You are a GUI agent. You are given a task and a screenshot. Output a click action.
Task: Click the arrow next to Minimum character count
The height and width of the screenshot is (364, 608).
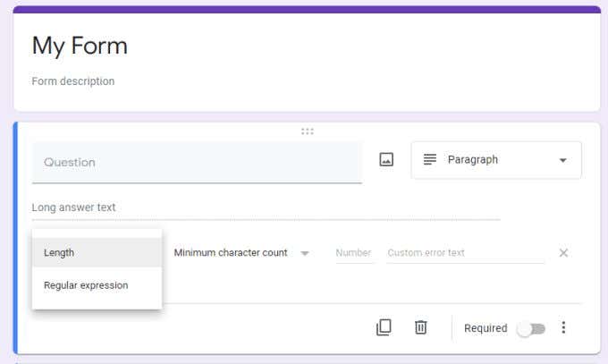[305, 253]
